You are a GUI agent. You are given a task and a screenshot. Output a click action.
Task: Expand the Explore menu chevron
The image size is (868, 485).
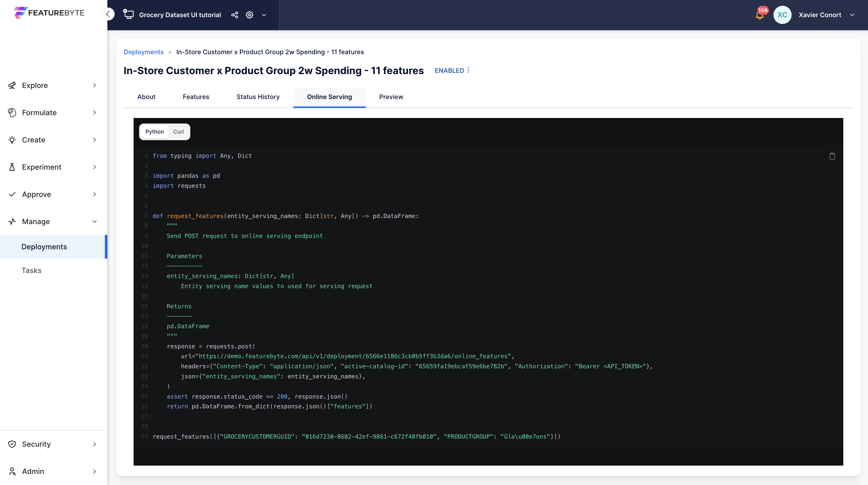click(95, 85)
